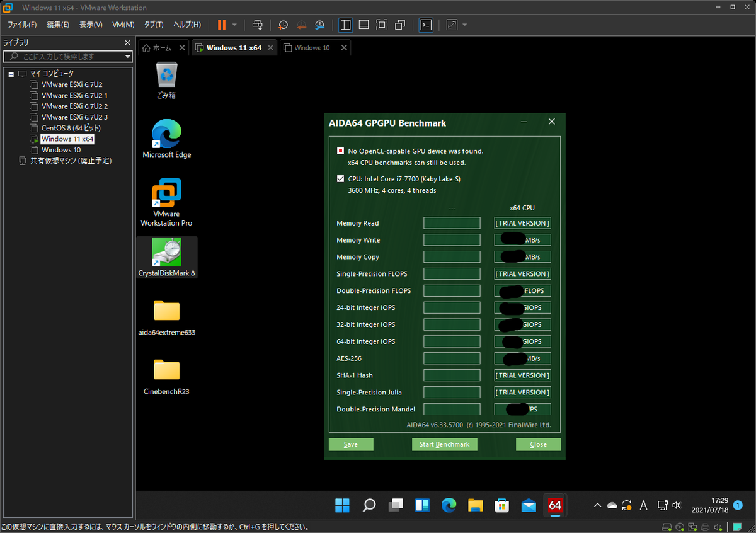The width and height of the screenshot is (756, 533).
Task: Open the ヘルプ(H) menu
Action: point(187,25)
